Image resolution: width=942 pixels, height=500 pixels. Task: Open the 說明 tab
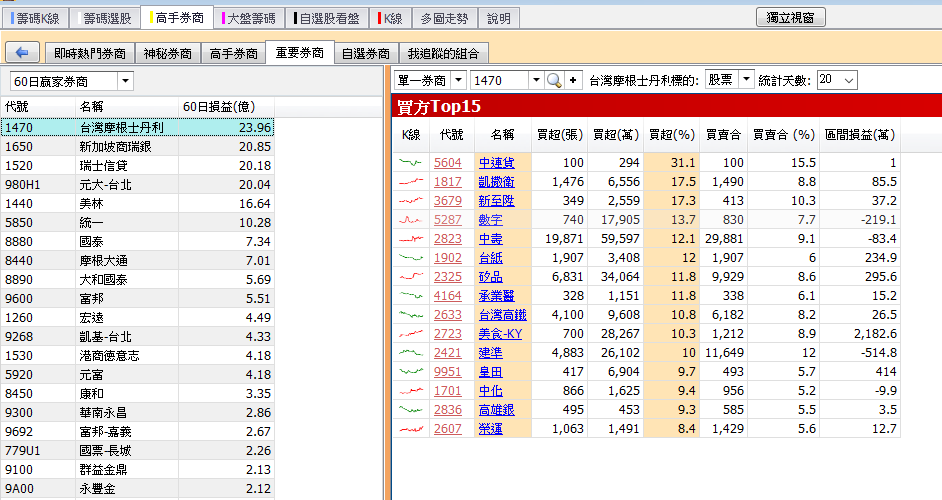[499, 19]
